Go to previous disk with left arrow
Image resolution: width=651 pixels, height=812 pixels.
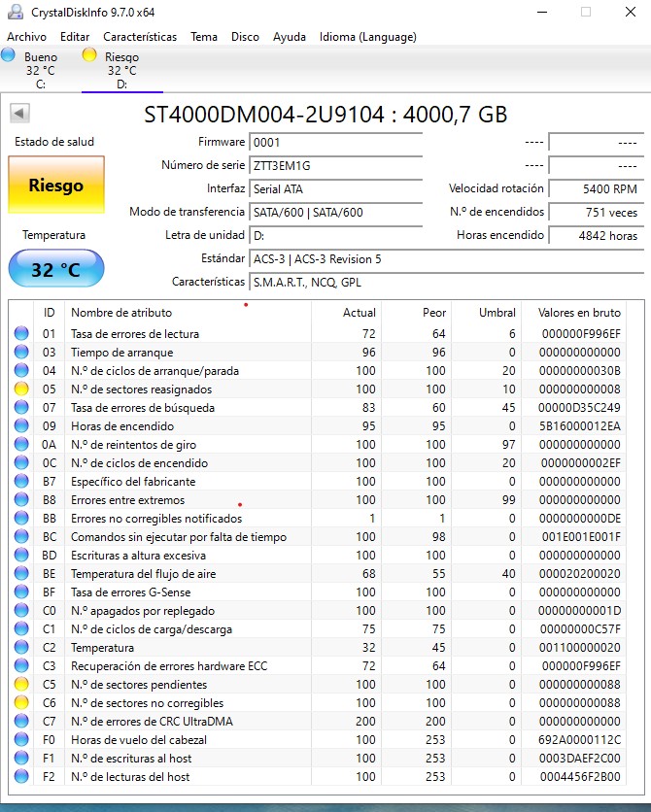coord(19,113)
